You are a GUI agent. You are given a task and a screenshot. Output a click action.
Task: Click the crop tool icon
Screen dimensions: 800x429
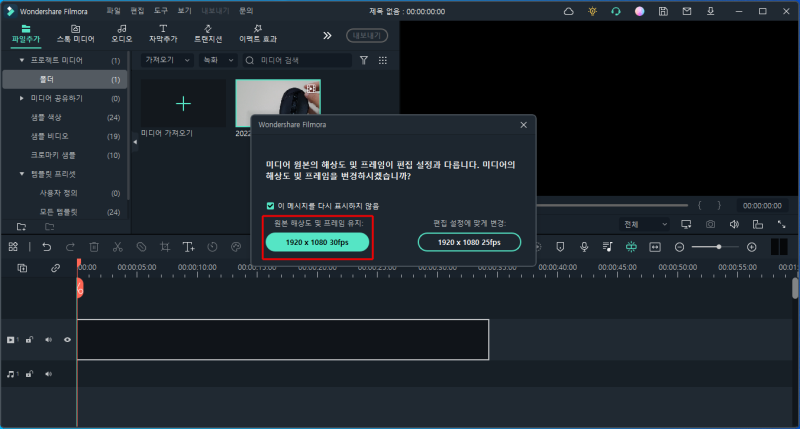click(165, 247)
